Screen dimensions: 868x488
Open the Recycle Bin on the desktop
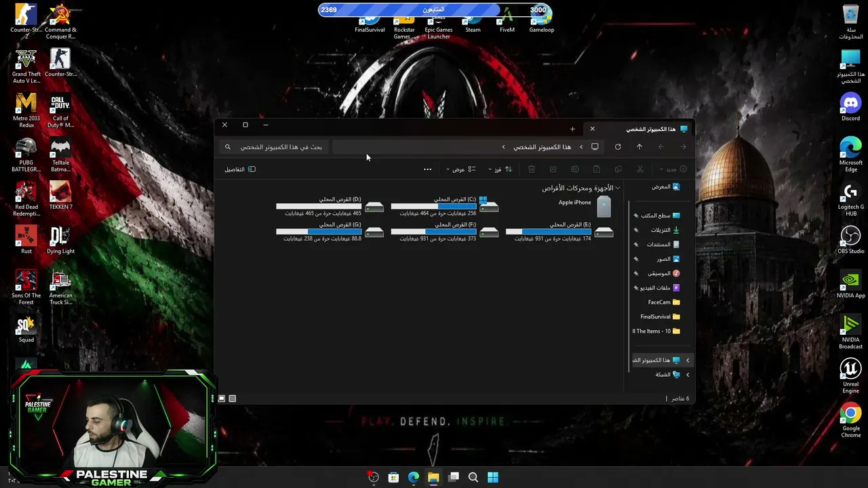tap(850, 22)
